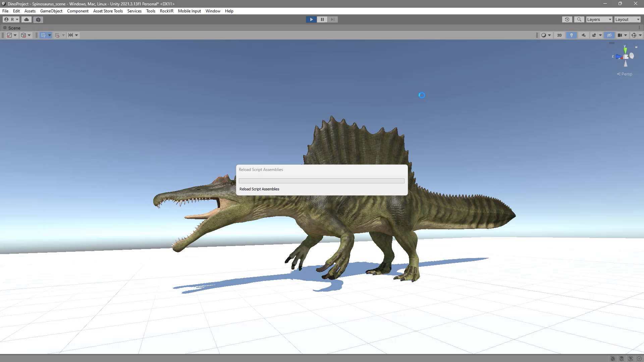644x362 pixels.
Task: Open the Help menu
Action: (x=229, y=11)
